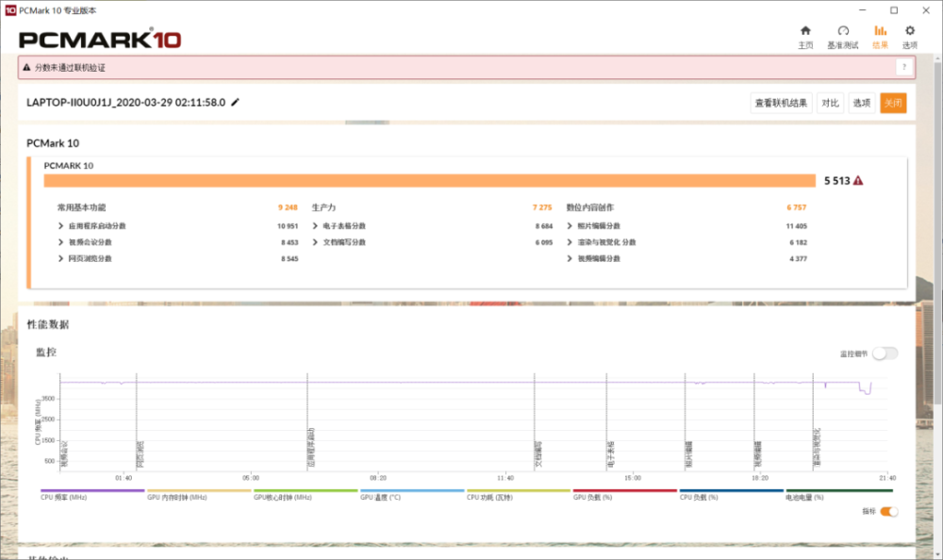This screenshot has height=560, width=943.
Task: Click the 数位内容创作 heading
Action: pyautogui.click(x=590, y=207)
